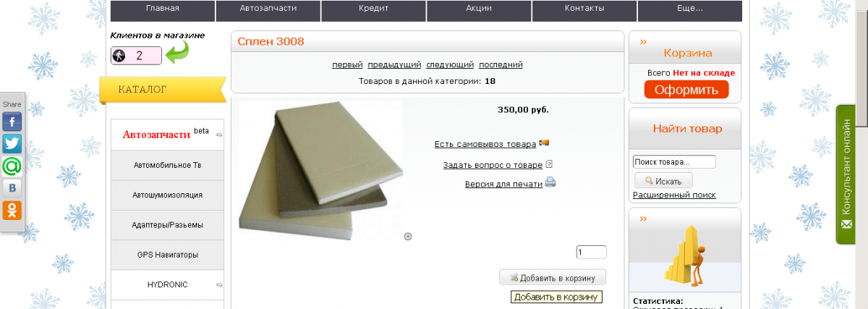Image resolution: width=868 pixels, height=309 pixels.
Task: Focus the Поиск товара search field
Action: click(674, 161)
